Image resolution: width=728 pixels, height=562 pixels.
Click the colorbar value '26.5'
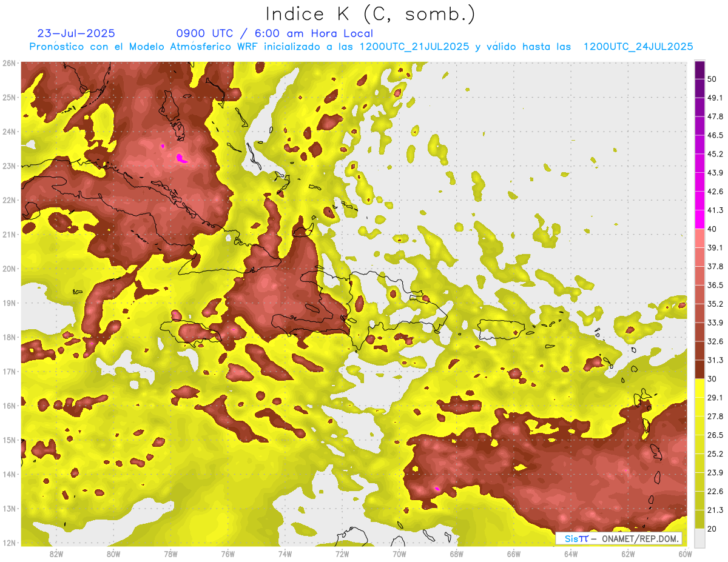pyautogui.click(x=715, y=435)
